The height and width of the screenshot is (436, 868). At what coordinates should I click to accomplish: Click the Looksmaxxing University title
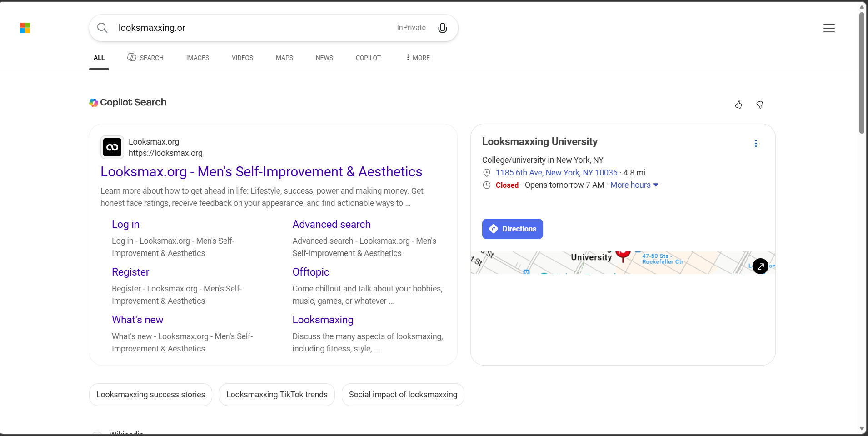coord(540,141)
